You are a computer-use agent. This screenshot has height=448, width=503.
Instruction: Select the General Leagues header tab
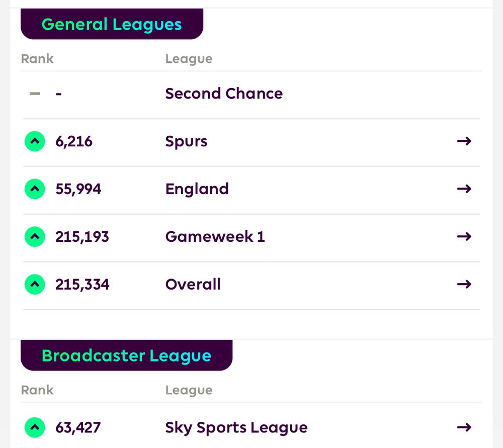tap(112, 25)
